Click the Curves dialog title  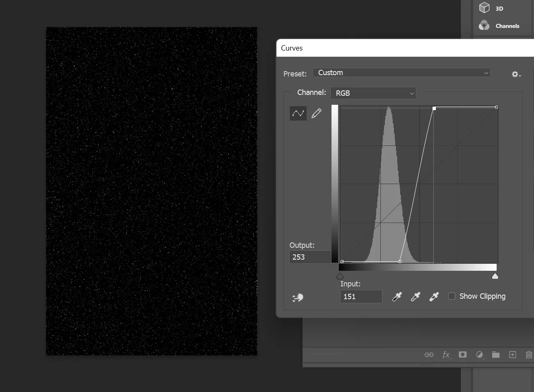pos(292,48)
